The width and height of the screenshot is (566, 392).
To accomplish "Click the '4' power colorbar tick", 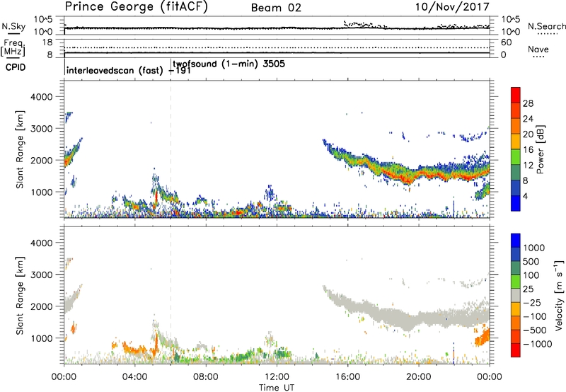I will 525,196.
